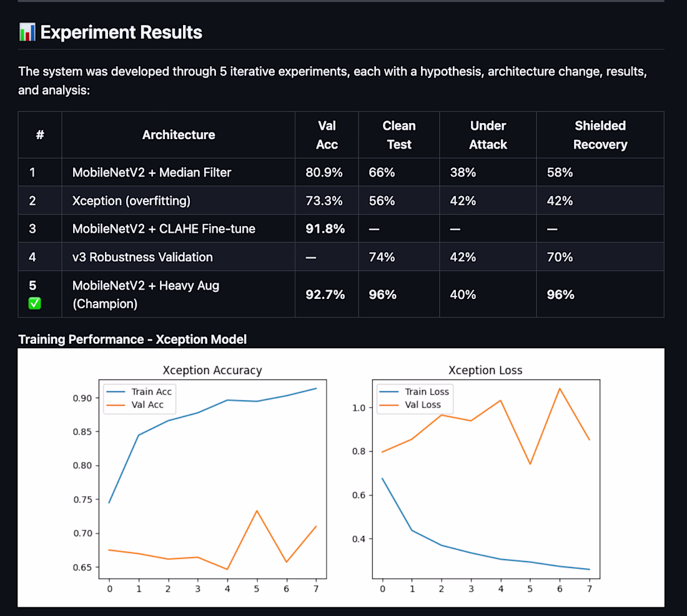This screenshot has width=687, height=616.
Task: Click the 56% clean test value
Action: (382, 201)
